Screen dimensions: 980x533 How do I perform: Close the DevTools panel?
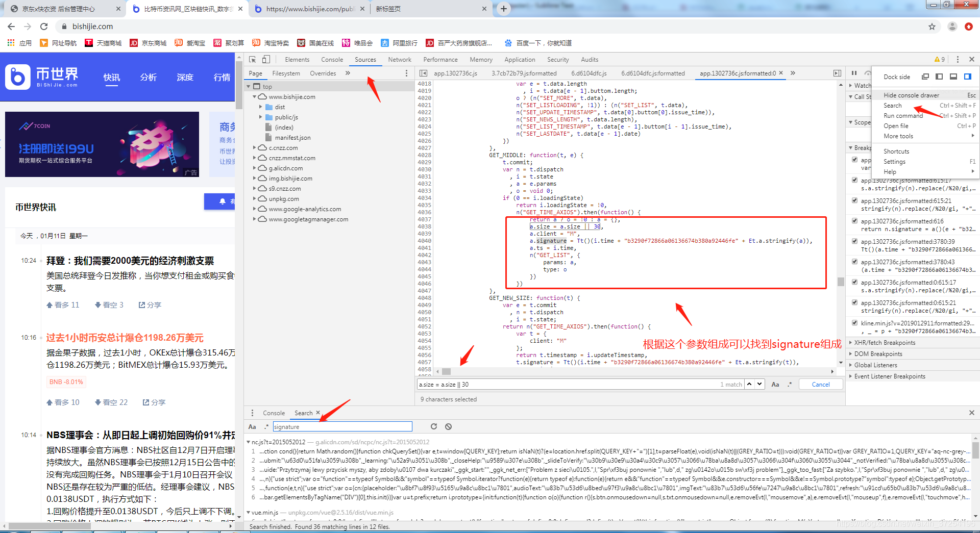pos(972,60)
